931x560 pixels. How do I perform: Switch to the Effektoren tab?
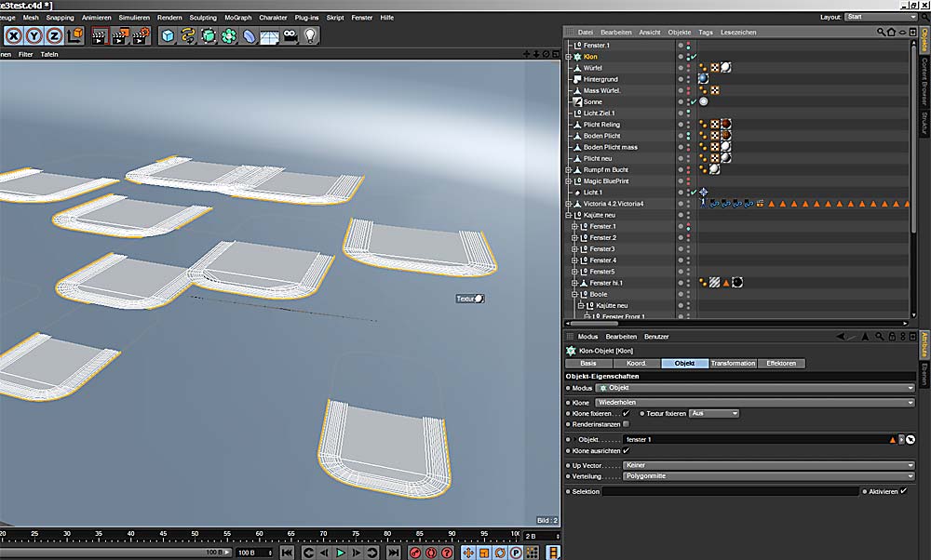tap(781, 363)
